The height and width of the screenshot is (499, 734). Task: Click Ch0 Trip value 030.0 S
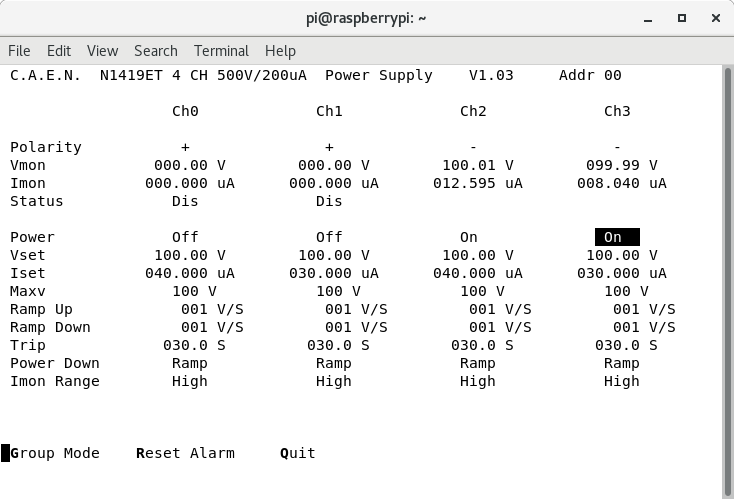(194, 345)
